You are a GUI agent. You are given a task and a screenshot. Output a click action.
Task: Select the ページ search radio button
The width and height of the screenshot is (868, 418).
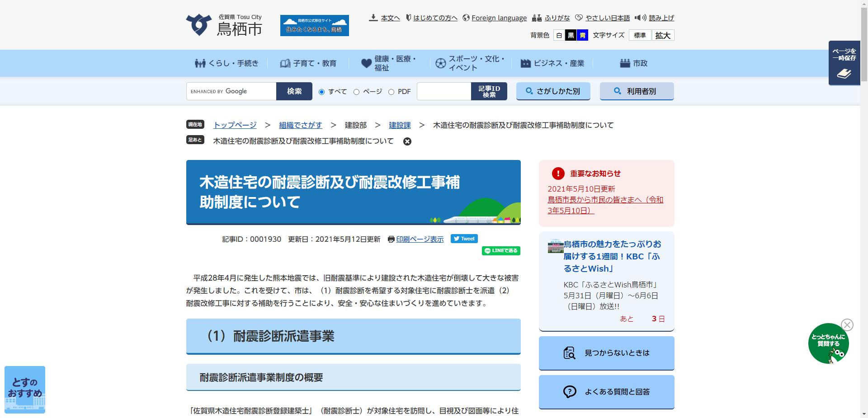tap(356, 92)
